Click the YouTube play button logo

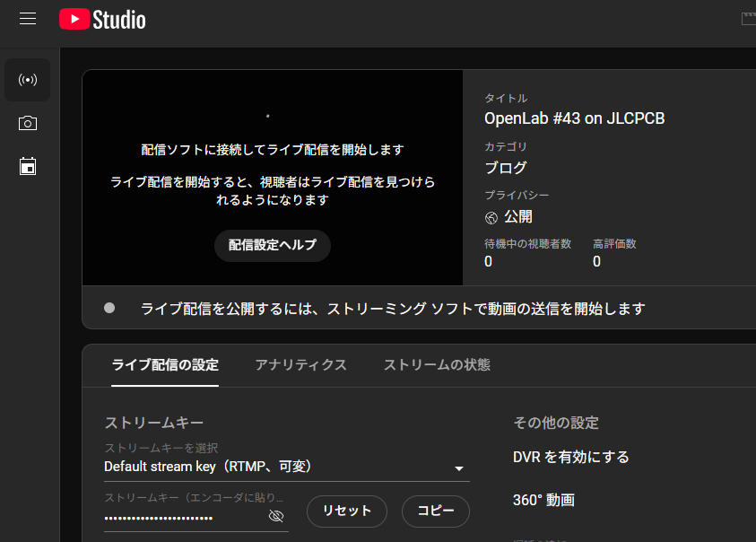tap(75, 18)
